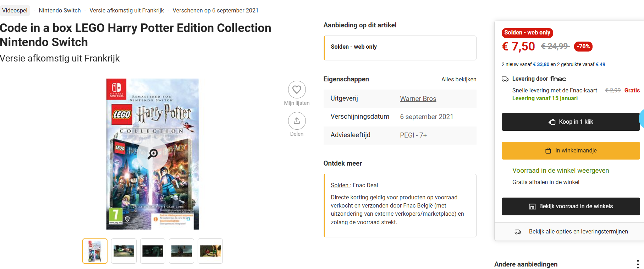Select the Videospel breadcrumb tag
Image resolution: width=644 pixels, height=269 pixels.
[15, 11]
